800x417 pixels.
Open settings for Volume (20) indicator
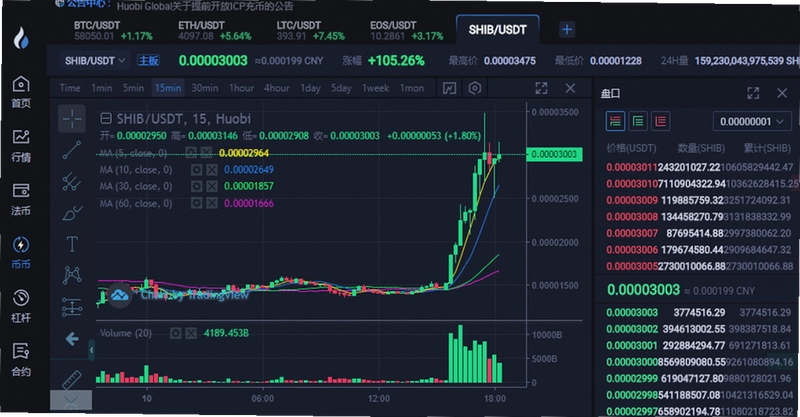tap(176, 333)
